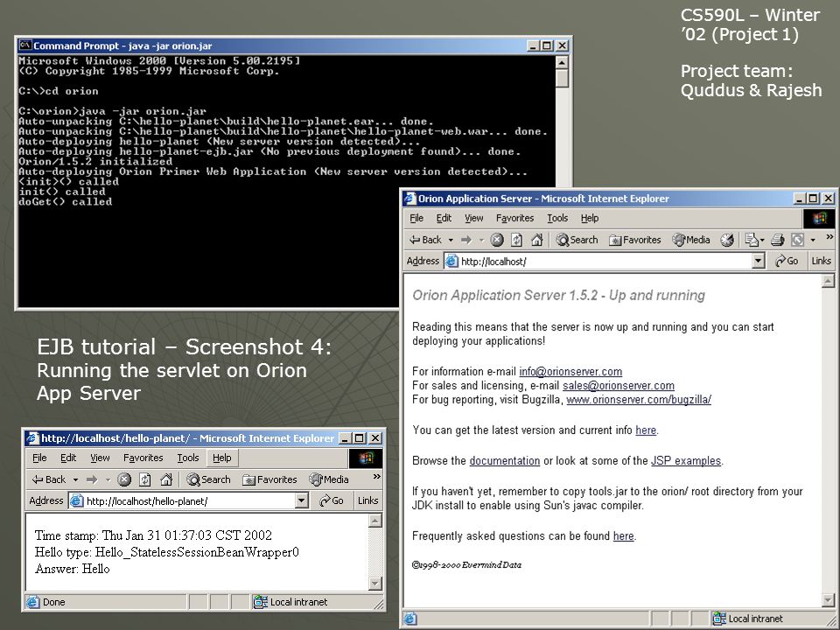Open Favorites toolbar button in hello-planet window

click(269, 479)
